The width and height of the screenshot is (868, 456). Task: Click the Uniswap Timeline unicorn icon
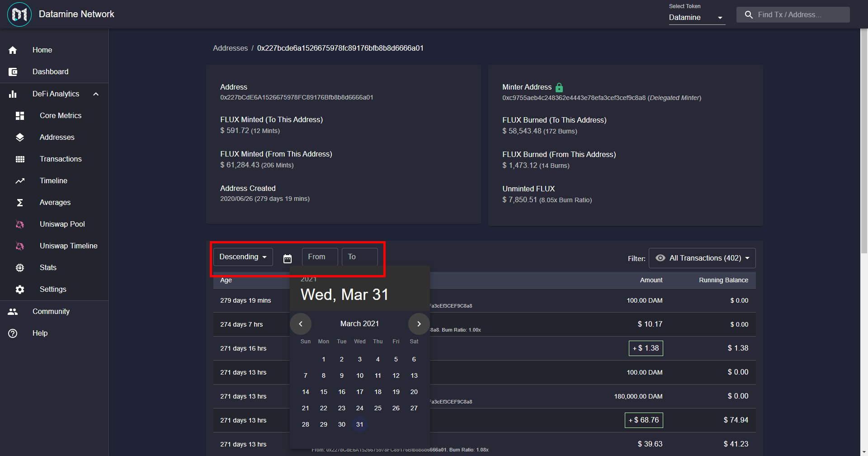click(x=20, y=246)
